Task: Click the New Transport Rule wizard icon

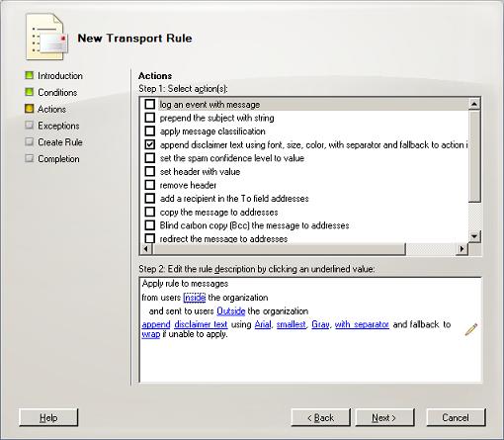Action: pos(46,37)
